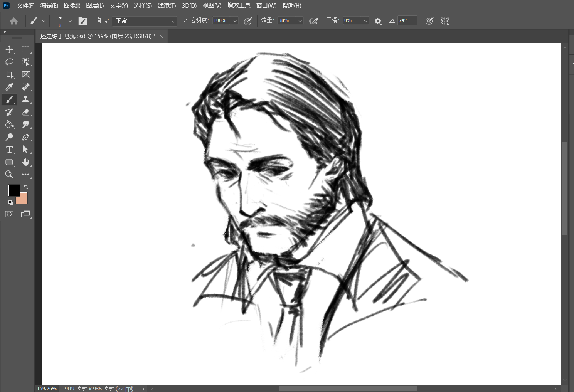Image resolution: width=574 pixels, height=392 pixels.
Task: Open the 帮助(H) menu
Action: (292, 6)
